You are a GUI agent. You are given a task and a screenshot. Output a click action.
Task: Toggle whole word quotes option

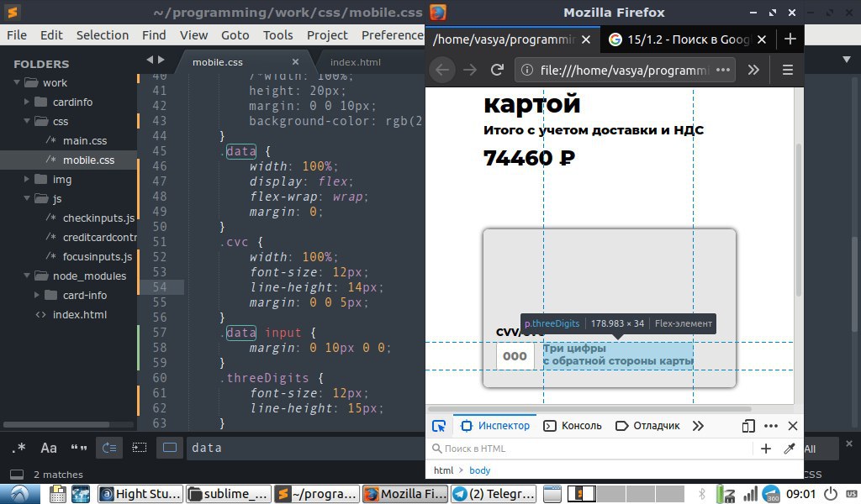(x=78, y=448)
